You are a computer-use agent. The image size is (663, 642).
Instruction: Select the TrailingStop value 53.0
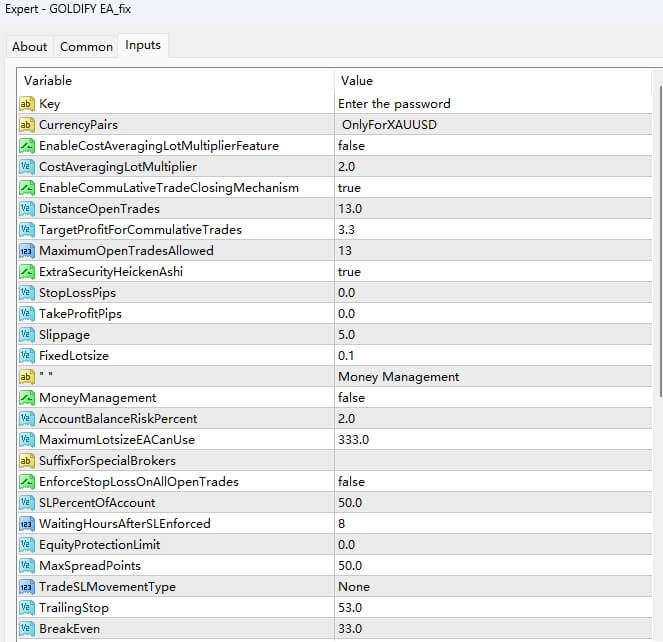point(350,608)
